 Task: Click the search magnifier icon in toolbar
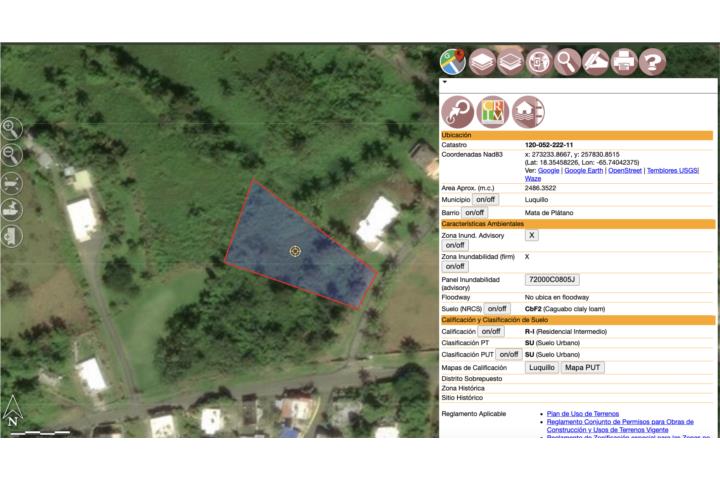pos(567,61)
